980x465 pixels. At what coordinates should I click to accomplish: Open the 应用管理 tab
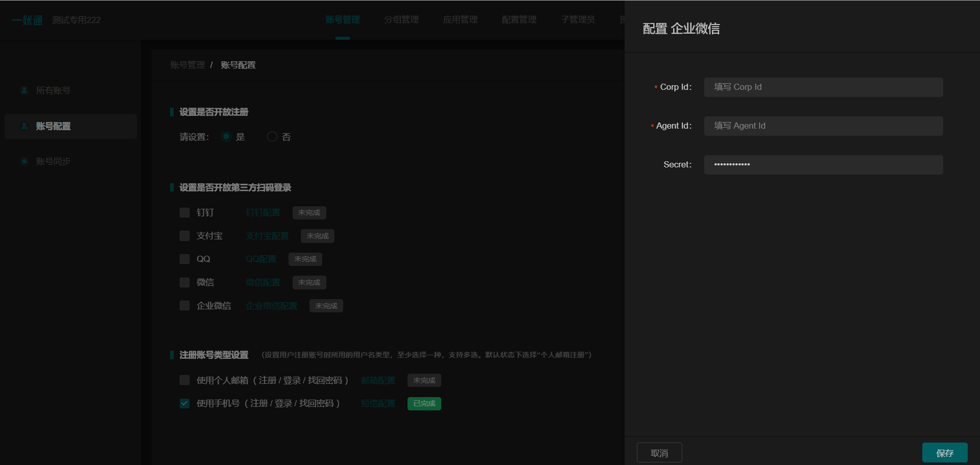(x=460, y=19)
